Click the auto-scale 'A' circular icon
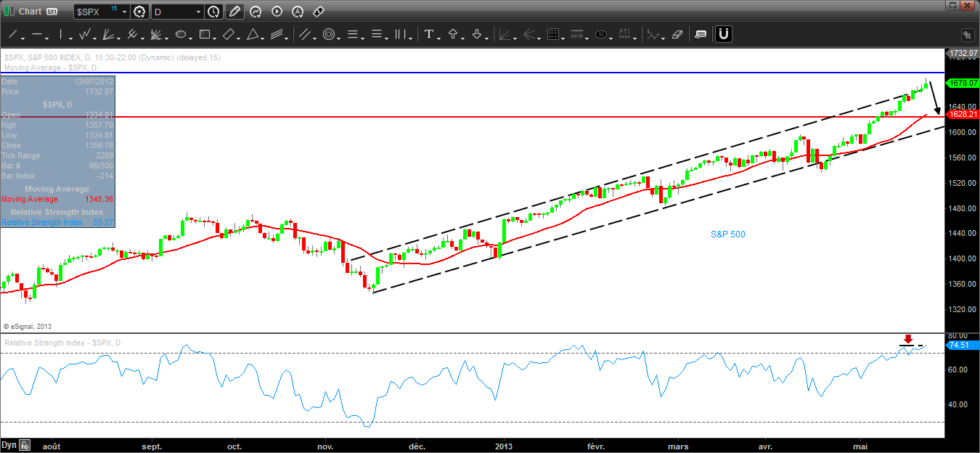The image size is (980, 453). coord(298,12)
